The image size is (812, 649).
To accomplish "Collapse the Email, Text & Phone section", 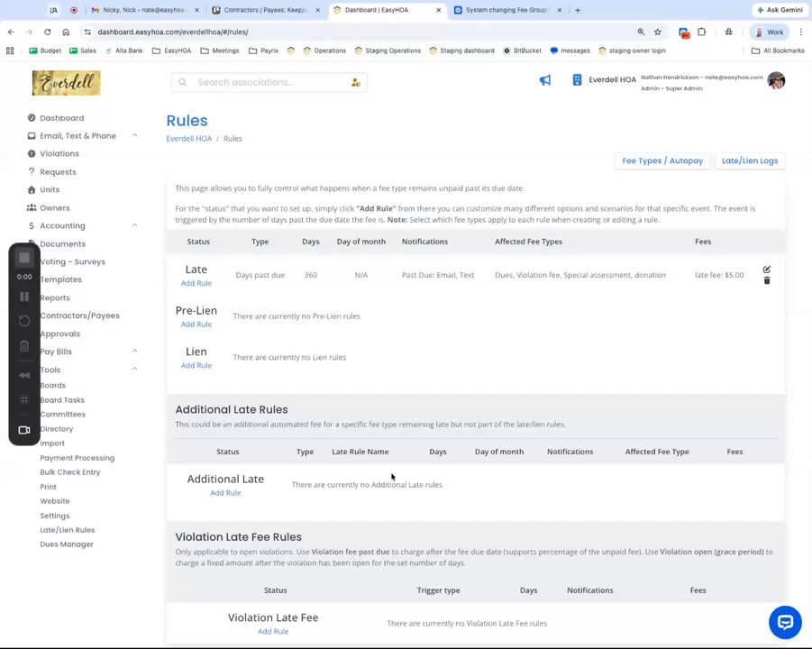I will coord(134,136).
